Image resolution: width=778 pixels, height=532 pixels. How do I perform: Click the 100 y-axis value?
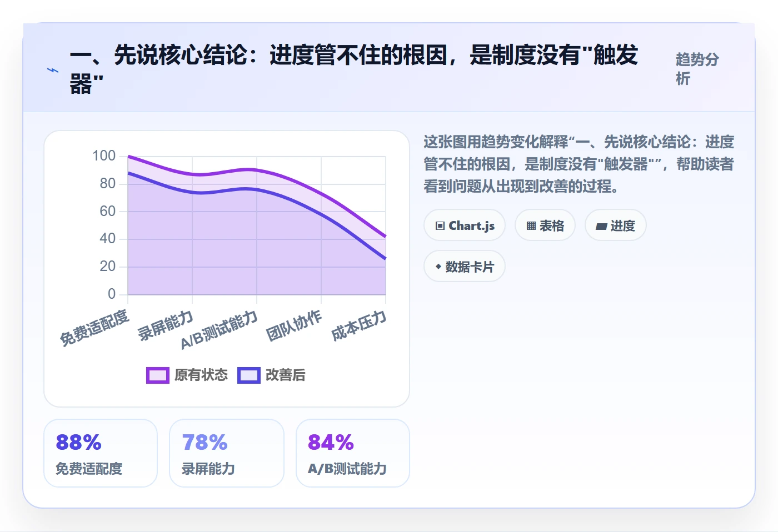point(104,156)
